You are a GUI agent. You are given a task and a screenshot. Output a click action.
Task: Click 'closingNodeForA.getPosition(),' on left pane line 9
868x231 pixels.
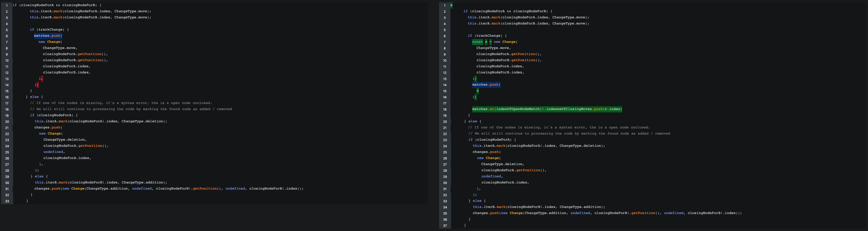point(76,54)
